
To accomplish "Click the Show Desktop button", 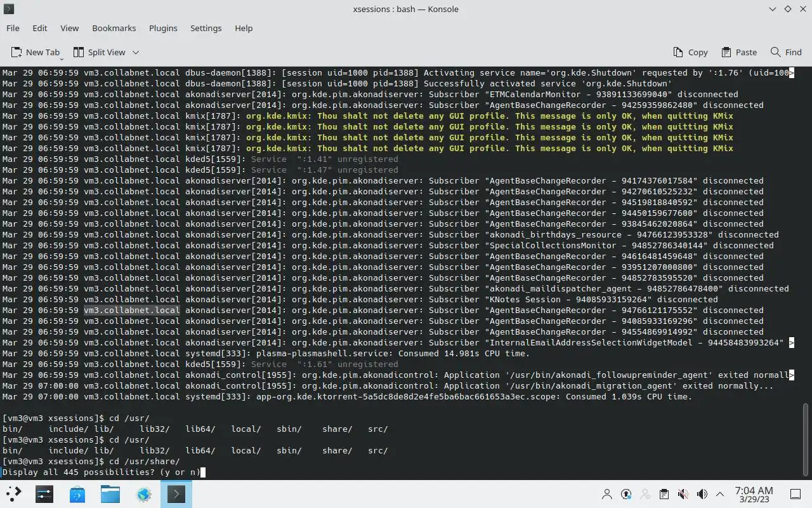I will (x=796, y=494).
